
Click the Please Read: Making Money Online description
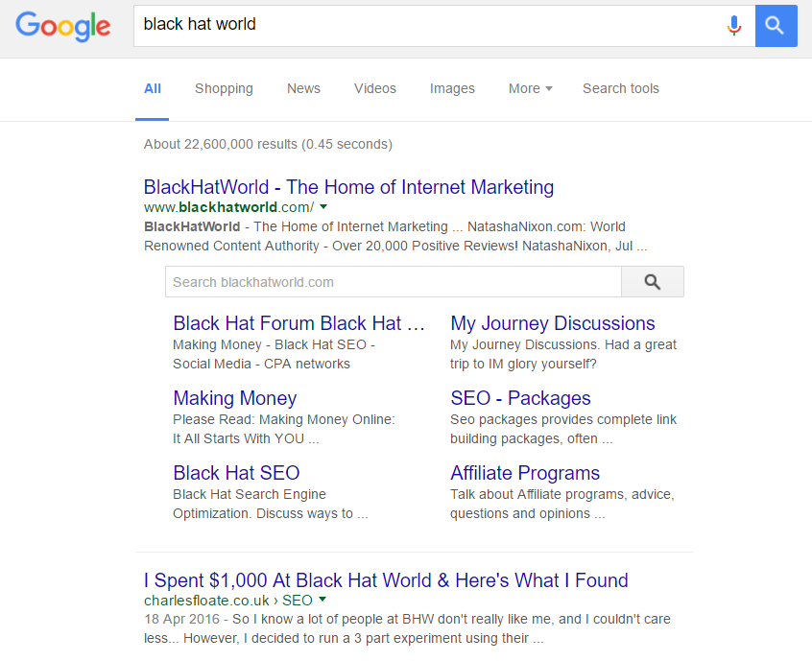(x=284, y=429)
